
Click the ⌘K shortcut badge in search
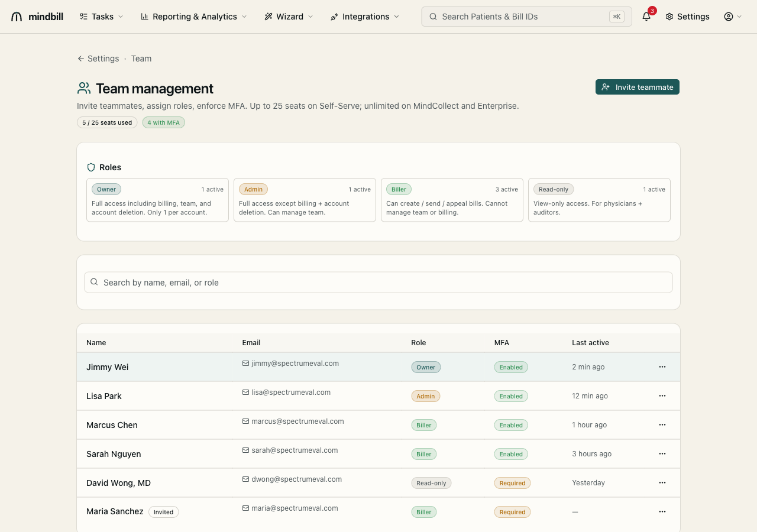coord(617,17)
